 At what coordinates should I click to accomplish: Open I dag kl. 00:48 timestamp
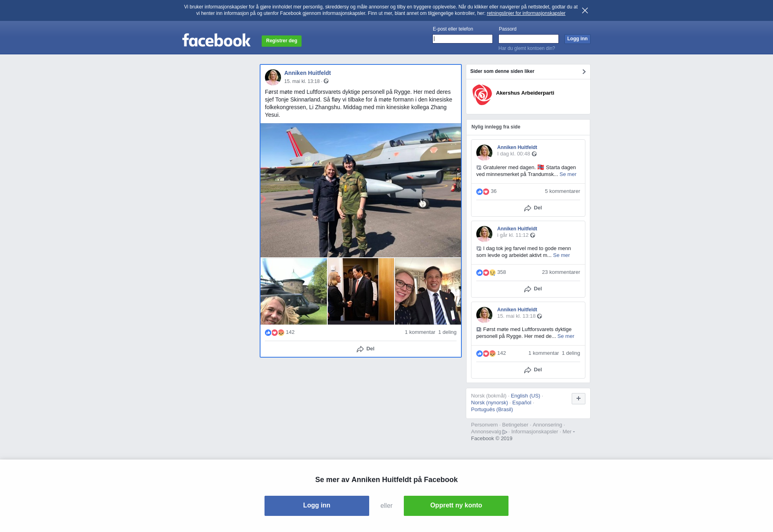[x=514, y=154]
